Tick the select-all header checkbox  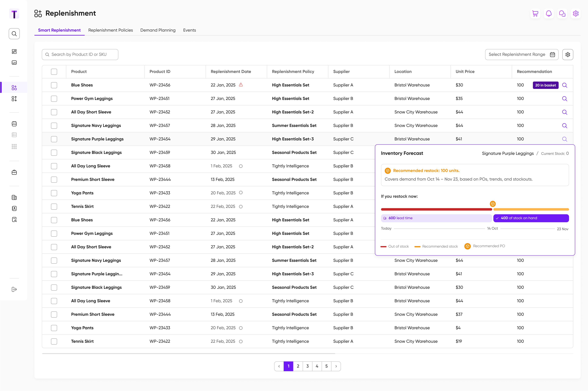[x=54, y=72]
